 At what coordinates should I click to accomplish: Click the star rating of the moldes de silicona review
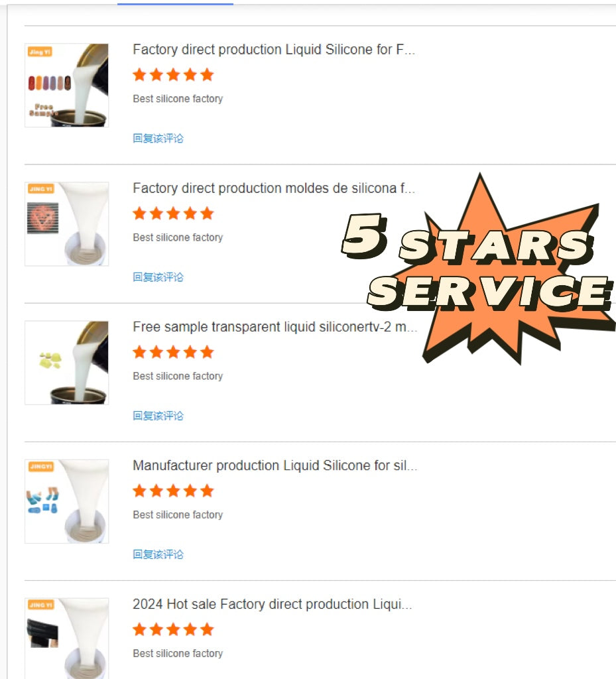(173, 214)
